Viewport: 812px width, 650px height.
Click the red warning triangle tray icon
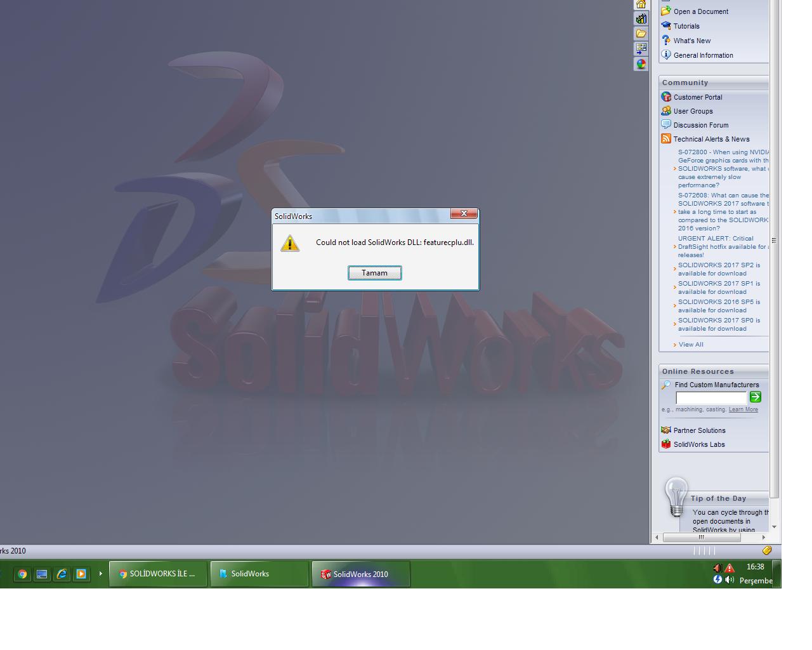[x=730, y=568]
